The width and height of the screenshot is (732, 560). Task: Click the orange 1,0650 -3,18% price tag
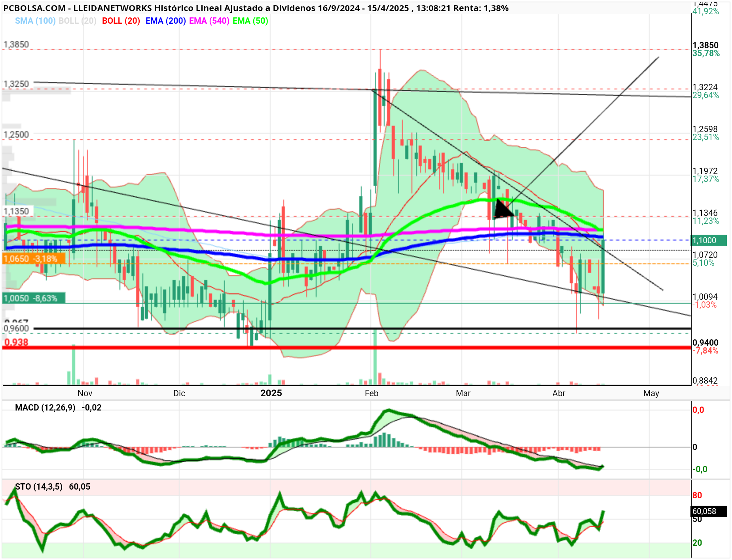click(34, 259)
